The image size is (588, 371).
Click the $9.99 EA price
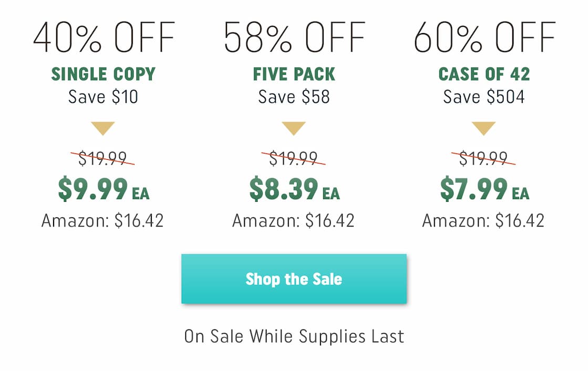click(104, 190)
